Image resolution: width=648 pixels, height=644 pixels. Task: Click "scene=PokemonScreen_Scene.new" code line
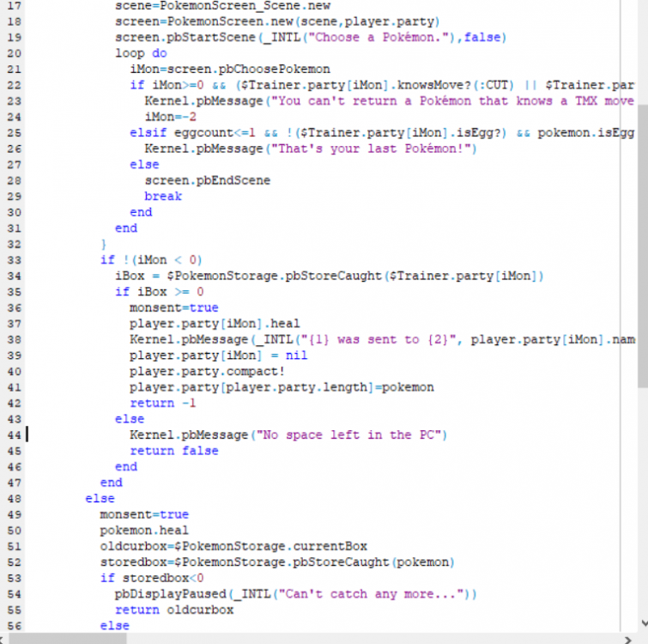pos(223,6)
